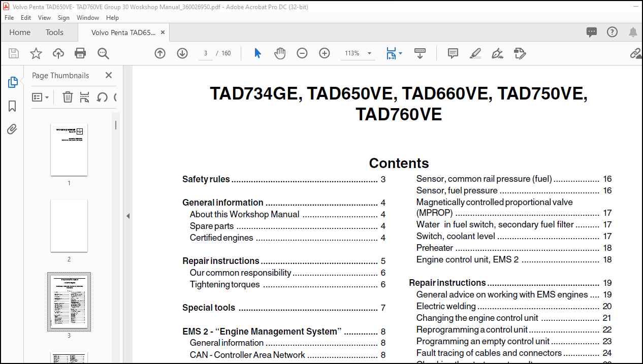The image size is (643, 364).
Task: Upload file with the cloud icon
Action: pyautogui.click(x=58, y=53)
